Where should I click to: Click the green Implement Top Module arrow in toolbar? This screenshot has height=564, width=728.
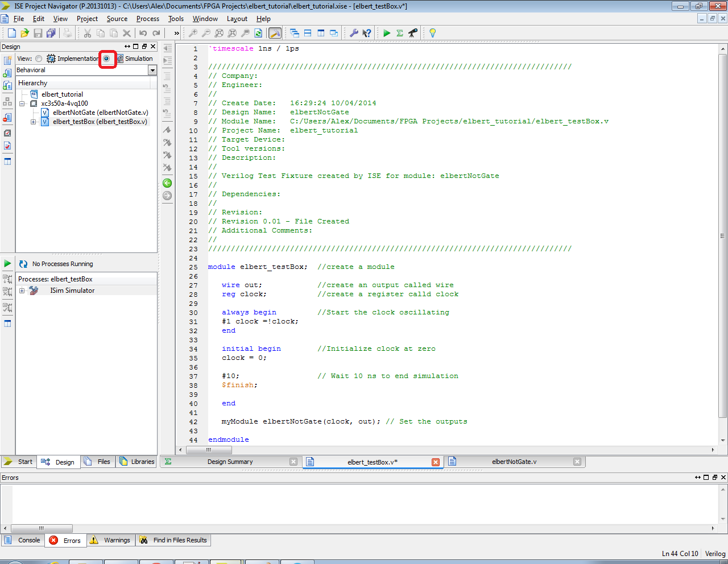pyautogui.click(x=387, y=33)
